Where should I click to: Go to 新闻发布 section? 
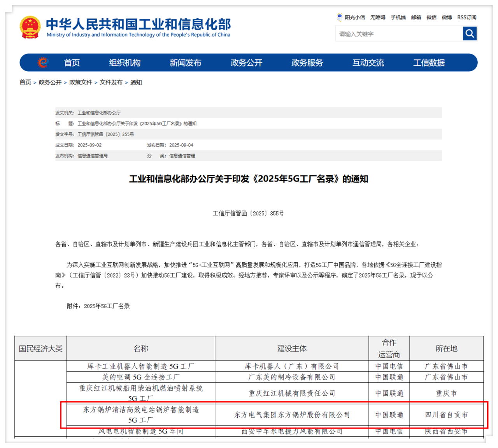click(x=185, y=63)
